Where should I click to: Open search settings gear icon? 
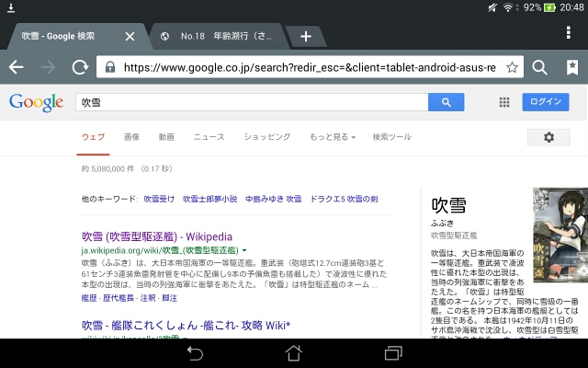click(x=548, y=137)
